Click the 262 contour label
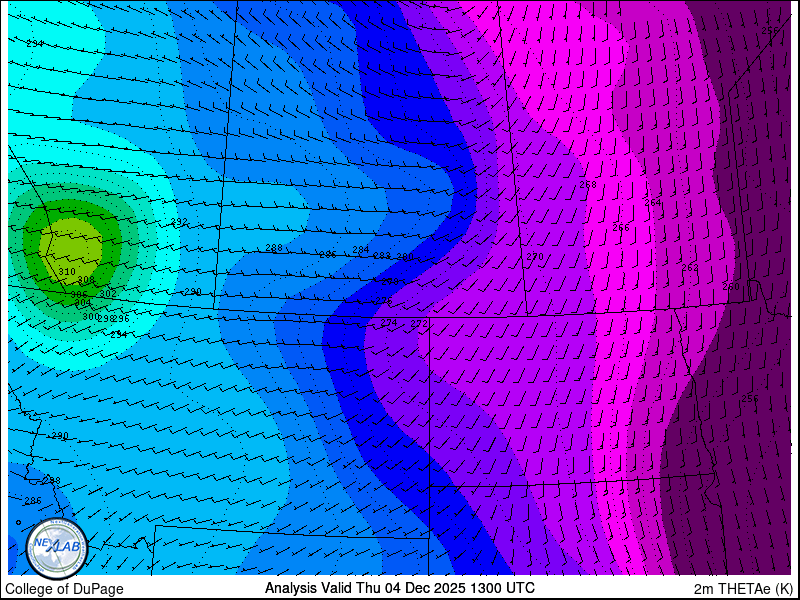This screenshot has height=600, width=800. pyautogui.click(x=690, y=267)
